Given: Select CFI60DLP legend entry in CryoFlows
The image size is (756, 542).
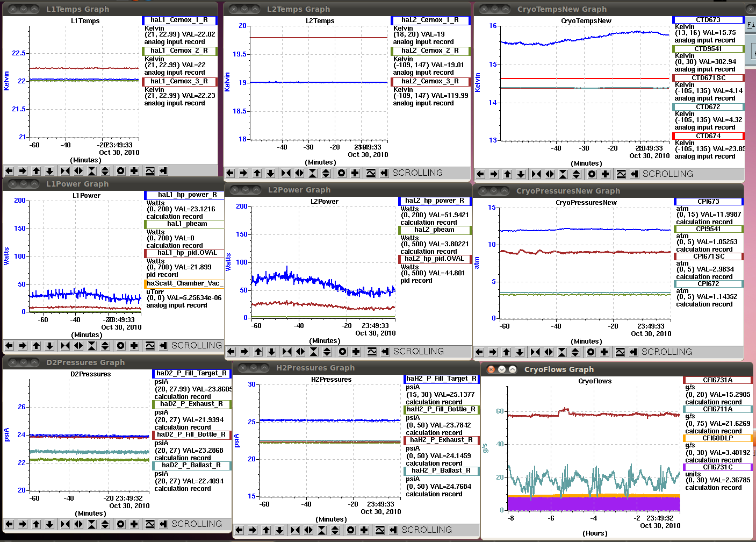Looking at the screenshot, I should point(718,438).
